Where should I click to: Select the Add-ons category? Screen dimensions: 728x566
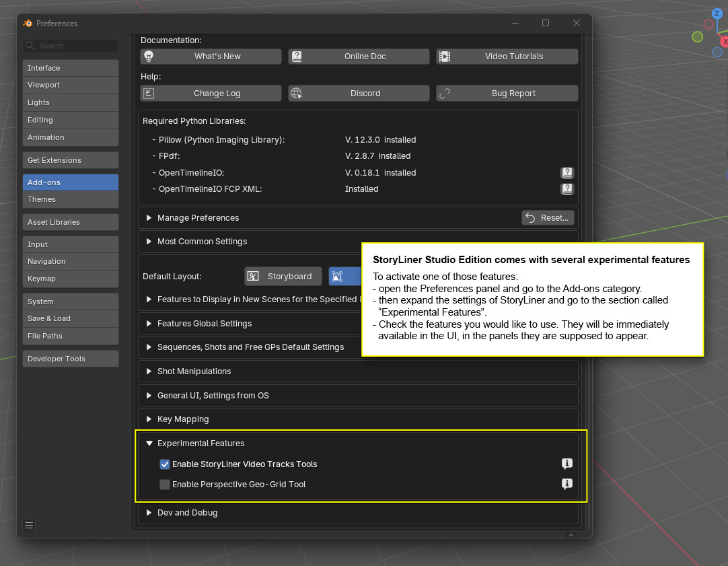(x=71, y=182)
